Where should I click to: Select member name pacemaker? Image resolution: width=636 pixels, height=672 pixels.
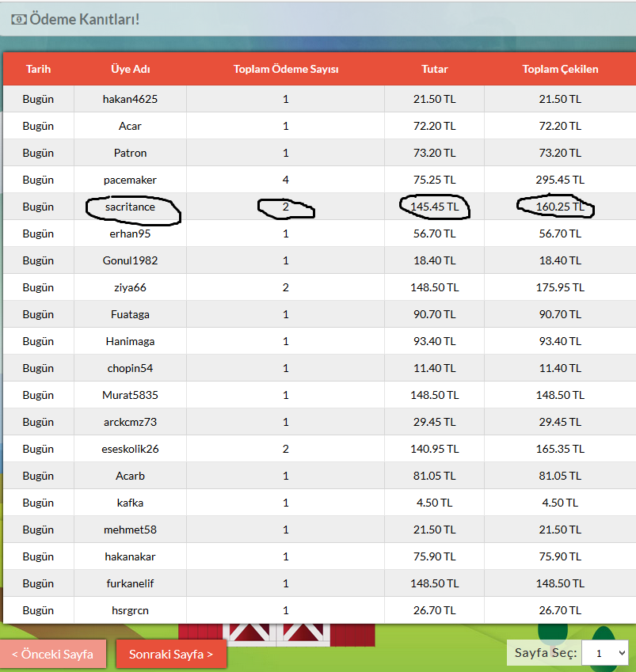point(130,180)
